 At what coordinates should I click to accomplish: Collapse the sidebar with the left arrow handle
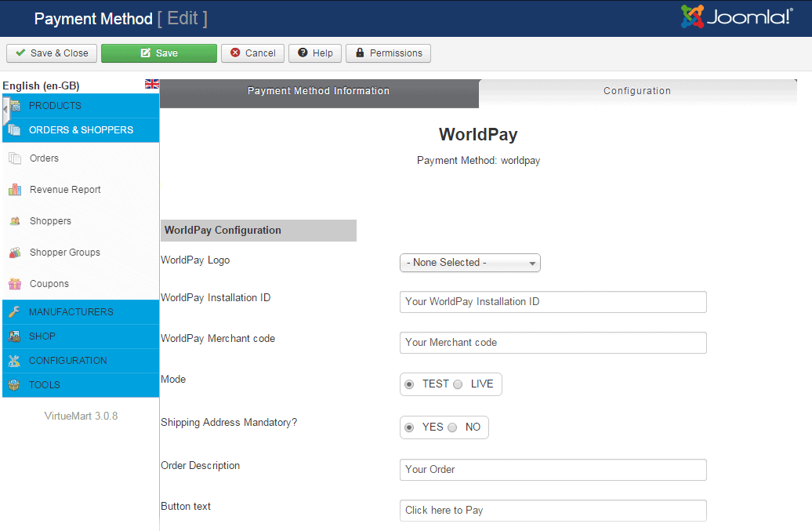tap(5, 110)
